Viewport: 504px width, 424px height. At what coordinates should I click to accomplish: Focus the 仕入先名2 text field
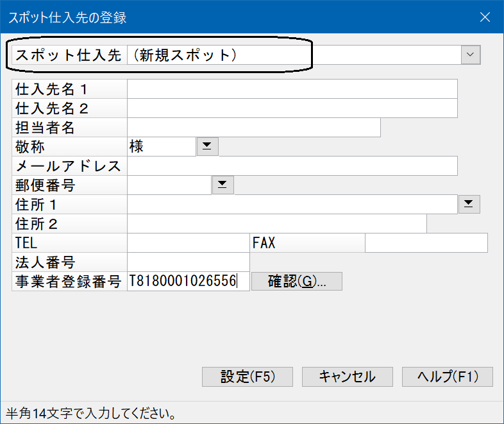click(292, 108)
